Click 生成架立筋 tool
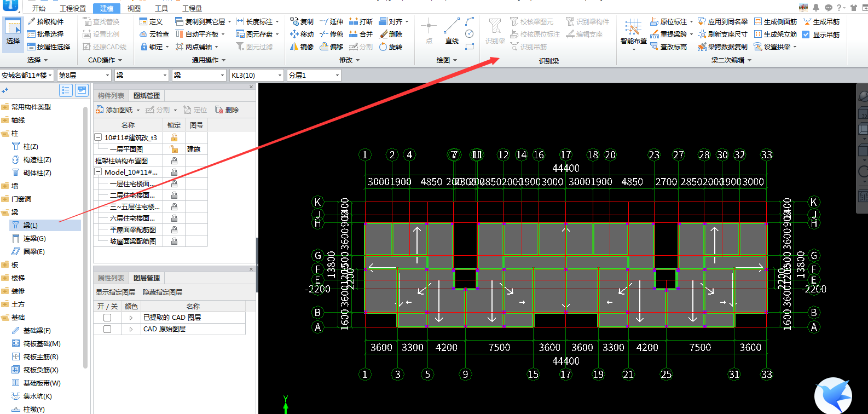Viewport: 868px width, 414px height. coord(776,34)
